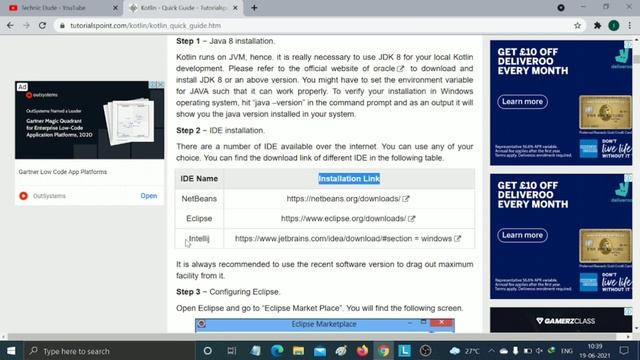Open File Explorer from taskbar

(298, 351)
